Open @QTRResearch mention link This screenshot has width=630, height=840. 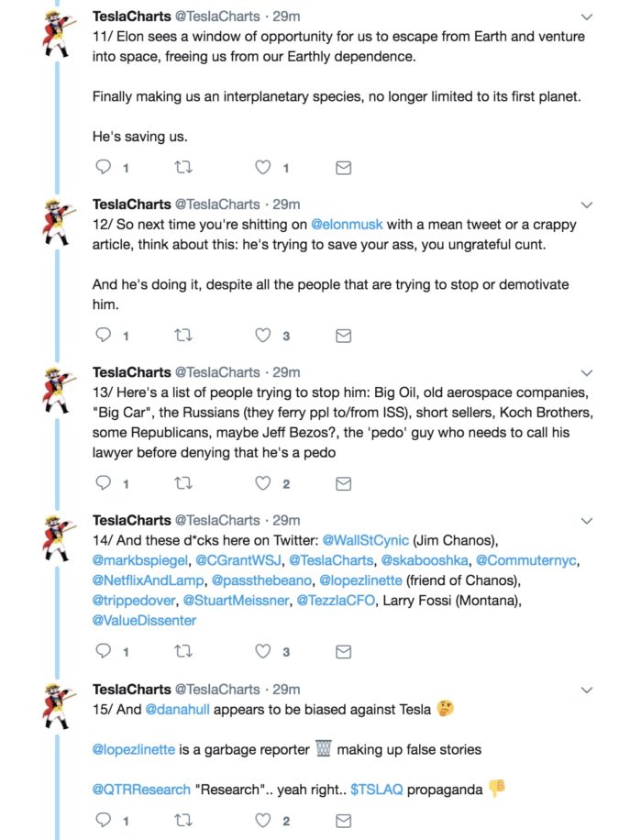click(x=141, y=790)
